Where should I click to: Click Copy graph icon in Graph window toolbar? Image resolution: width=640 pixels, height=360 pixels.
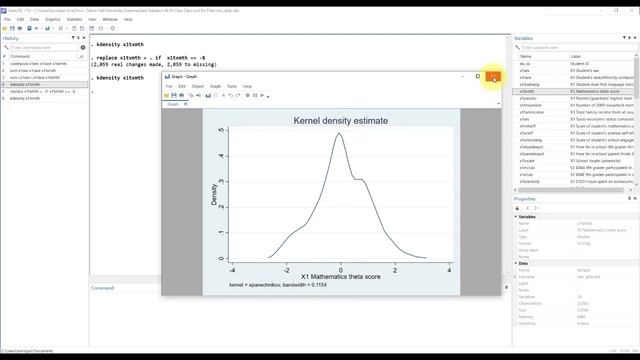click(x=191, y=96)
